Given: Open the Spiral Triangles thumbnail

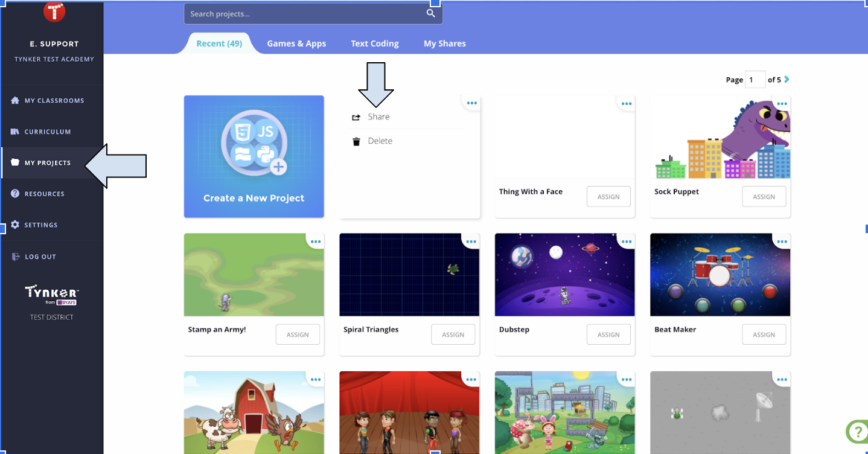Looking at the screenshot, I should (x=409, y=275).
